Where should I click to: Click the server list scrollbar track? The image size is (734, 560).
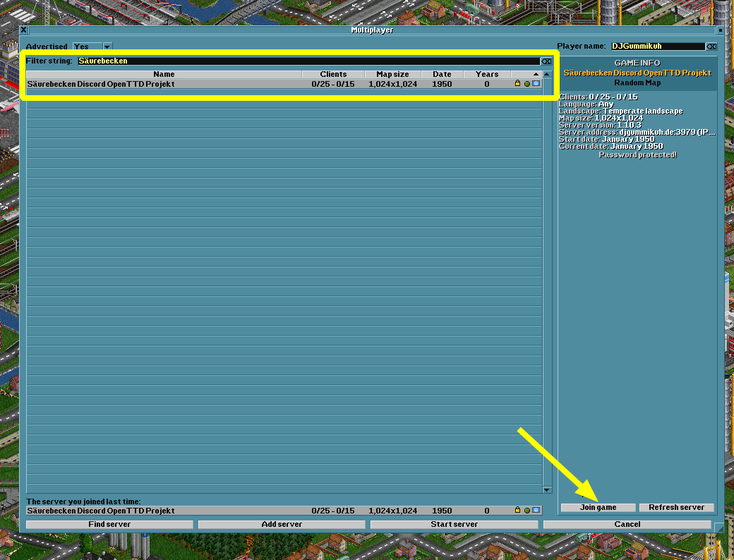[547, 282]
